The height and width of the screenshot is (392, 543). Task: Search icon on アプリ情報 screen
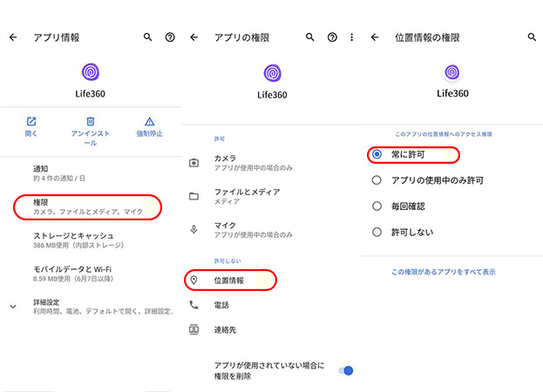point(148,37)
